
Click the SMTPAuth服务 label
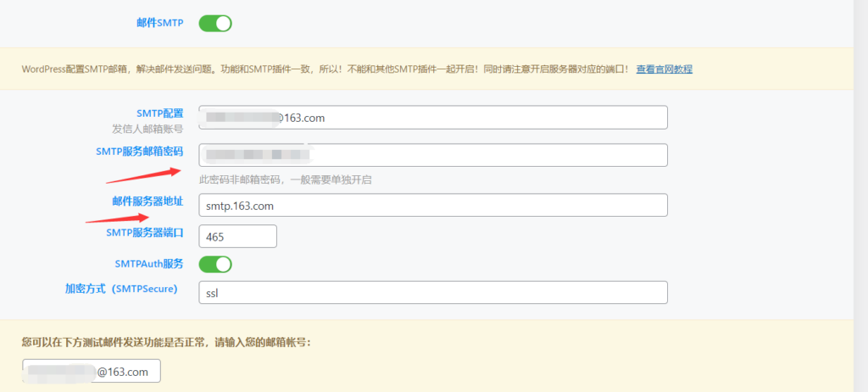(149, 263)
